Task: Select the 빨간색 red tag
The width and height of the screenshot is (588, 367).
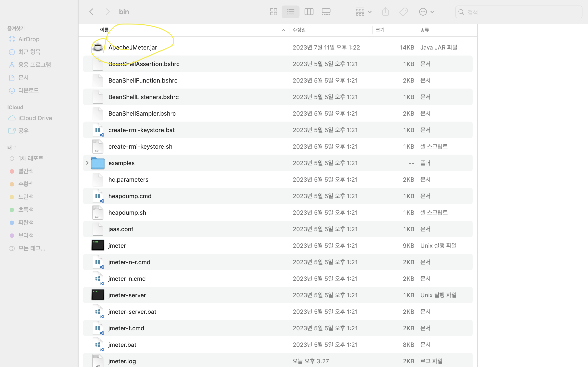Action: tap(26, 171)
